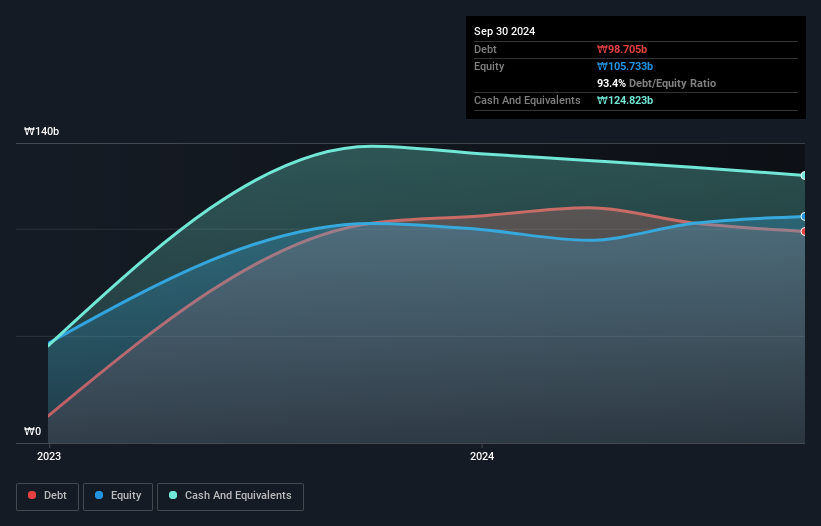Click the ₩124.823b cash value
This screenshot has width=821, height=526.
[x=625, y=100]
